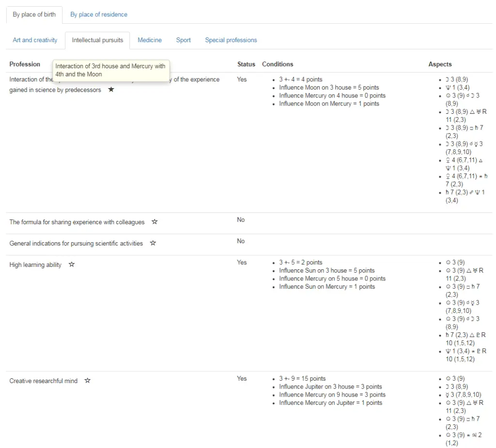Click 'Influence Jupiter on 3 house = 3 points'
Image resolution: width=496 pixels, height=448 pixels.
330,386
